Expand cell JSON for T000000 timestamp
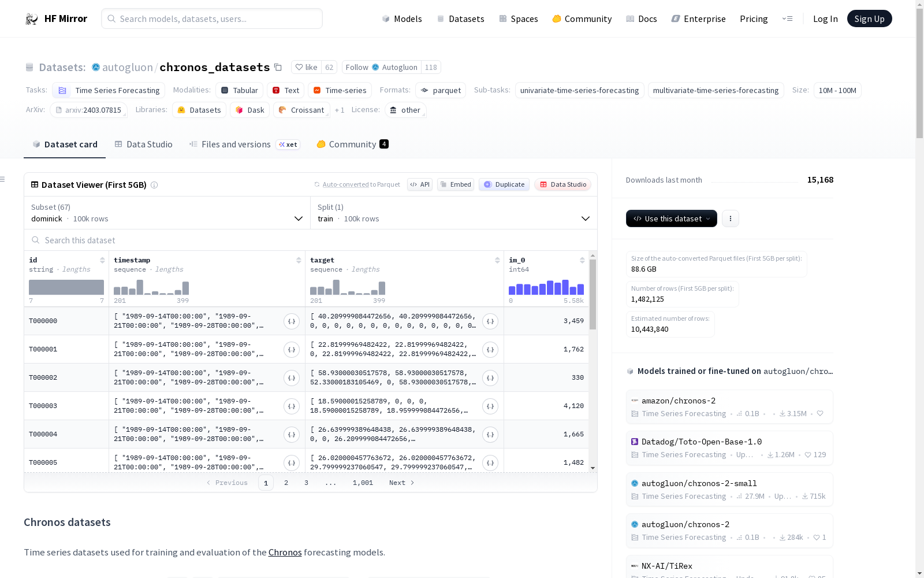This screenshot has height=578, width=924. pos(292,321)
